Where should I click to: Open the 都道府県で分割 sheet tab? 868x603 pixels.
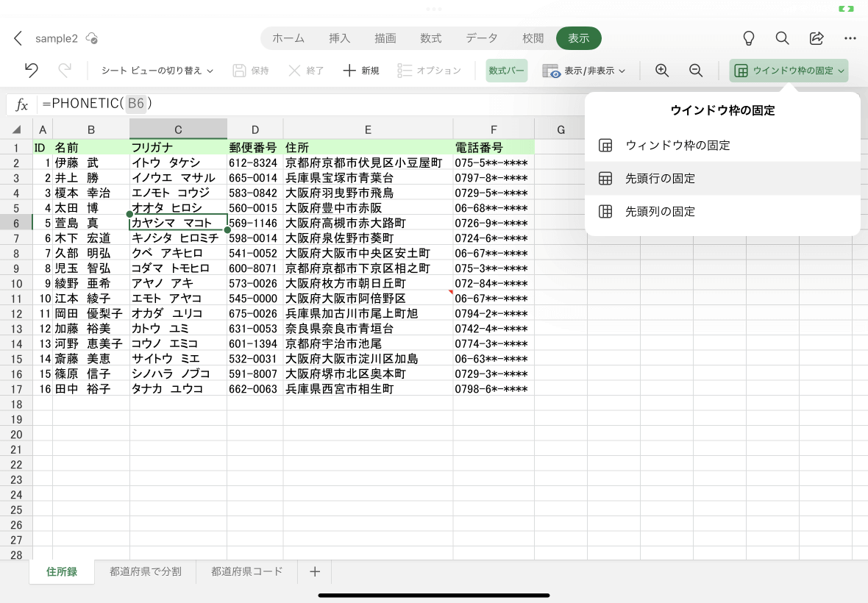click(x=145, y=571)
